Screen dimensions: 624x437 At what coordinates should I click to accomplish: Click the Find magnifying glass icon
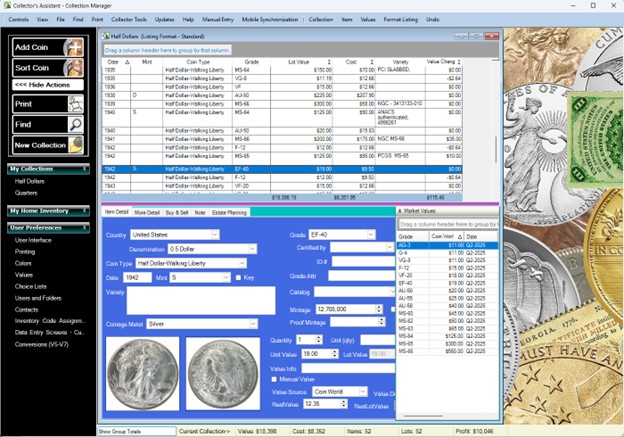coord(75,125)
